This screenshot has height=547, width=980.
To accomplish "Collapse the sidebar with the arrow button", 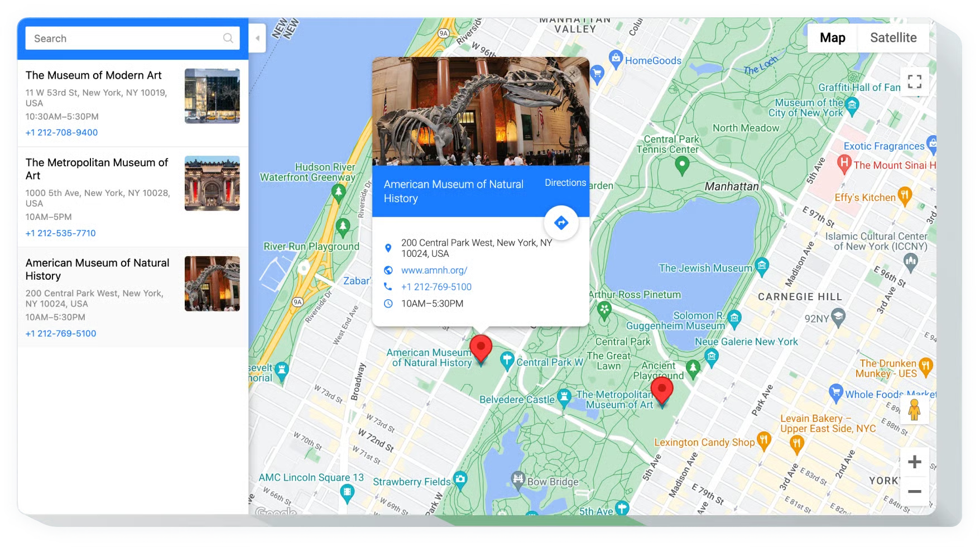I will [257, 38].
